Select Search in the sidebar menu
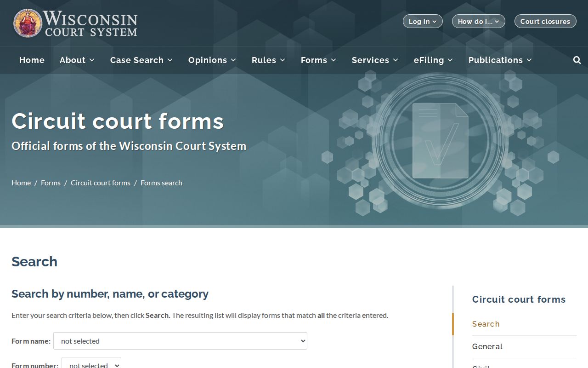This screenshot has height=368, width=588. point(486,324)
